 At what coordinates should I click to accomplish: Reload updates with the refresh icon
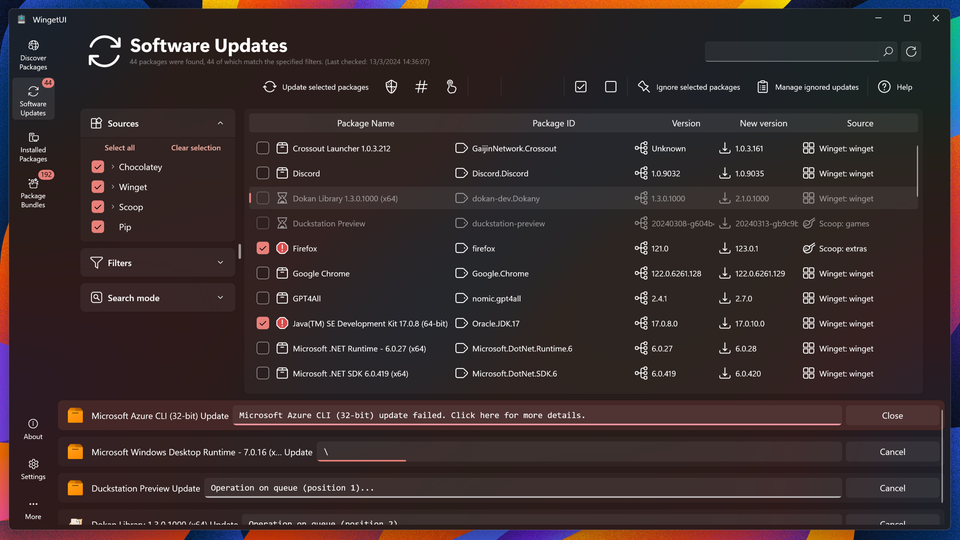click(x=911, y=51)
